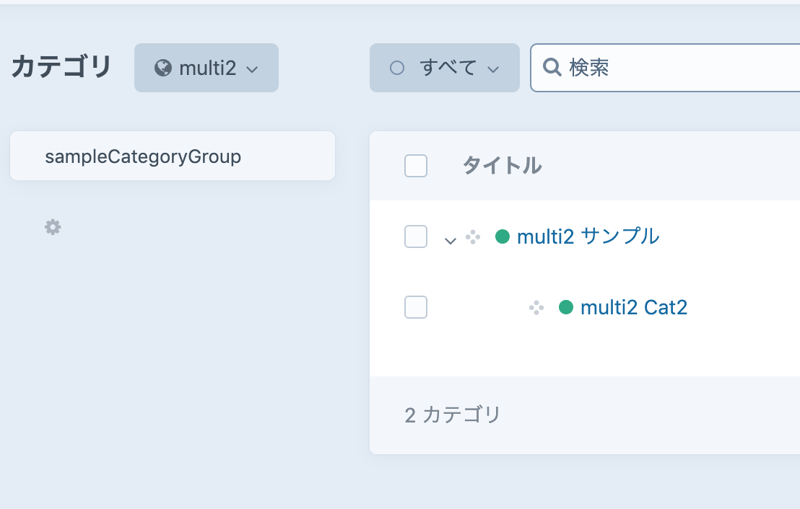Click the green status dot of multi2 Cat2
Screen dimensions: 800x509
pyautogui.click(x=566, y=308)
